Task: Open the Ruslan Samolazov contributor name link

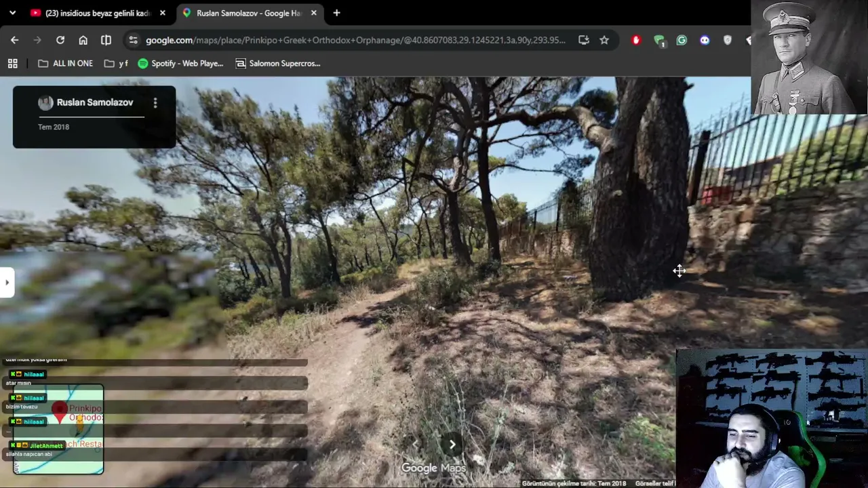Action: pyautogui.click(x=95, y=102)
